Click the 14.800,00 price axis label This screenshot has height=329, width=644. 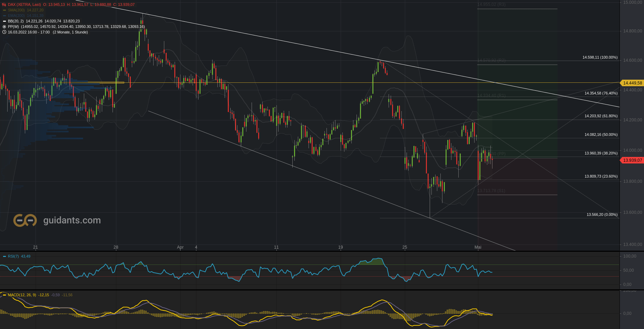(633, 31)
